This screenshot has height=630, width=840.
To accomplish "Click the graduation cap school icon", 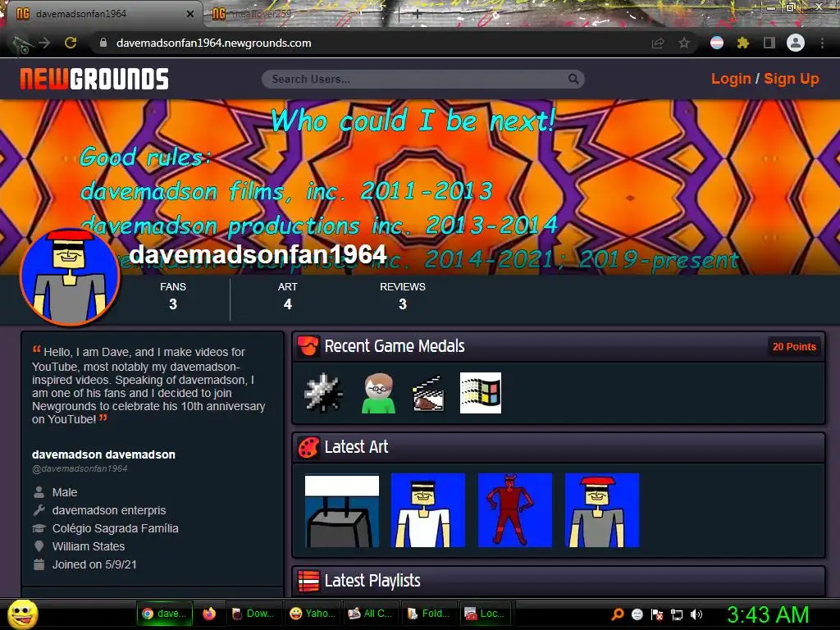I will pyautogui.click(x=39, y=528).
